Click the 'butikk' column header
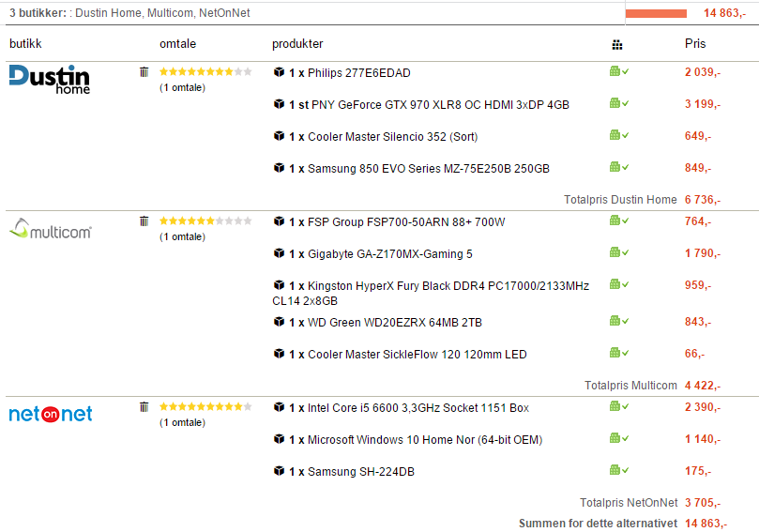759x532 pixels. (25, 44)
